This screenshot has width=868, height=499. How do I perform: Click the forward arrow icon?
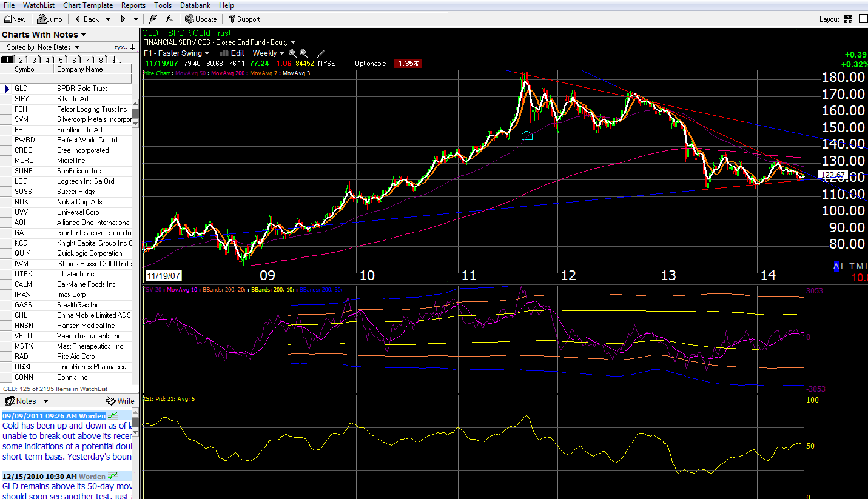[123, 19]
